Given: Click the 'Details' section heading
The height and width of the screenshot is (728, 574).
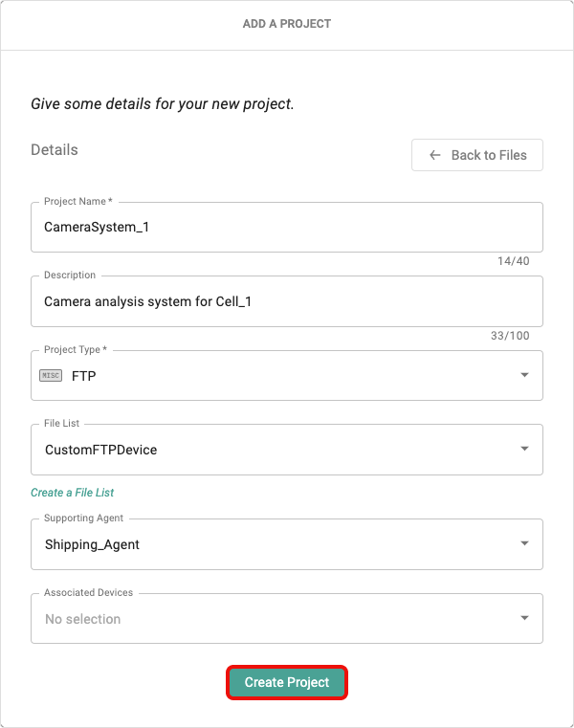Looking at the screenshot, I should tap(55, 150).
